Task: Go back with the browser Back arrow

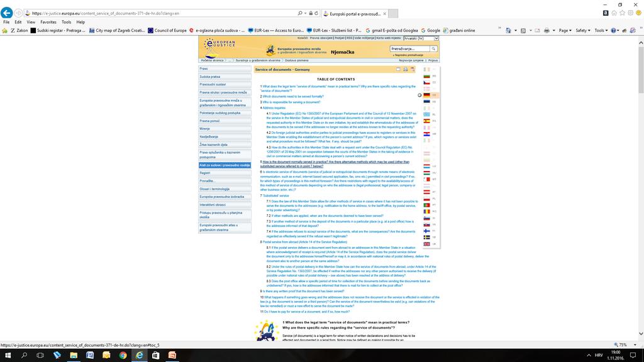Action: 6,13
